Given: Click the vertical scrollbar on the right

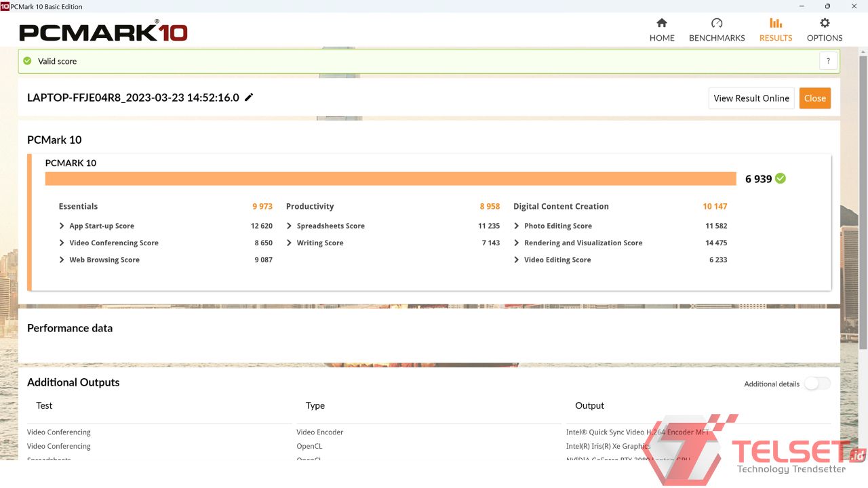Looking at the screenshot, I should click(863, 203).
